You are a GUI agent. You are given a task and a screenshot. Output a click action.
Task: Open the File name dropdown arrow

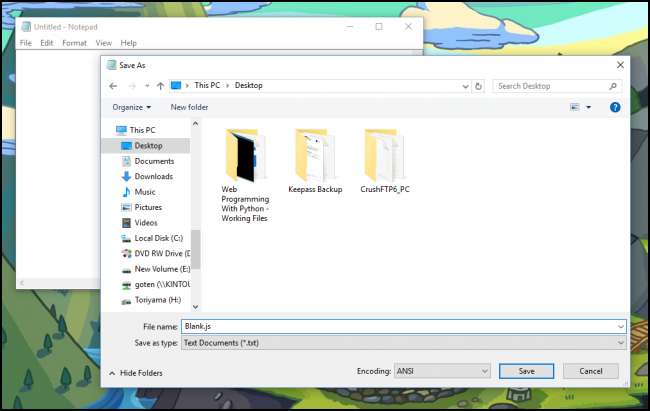(x=621, y=326)
